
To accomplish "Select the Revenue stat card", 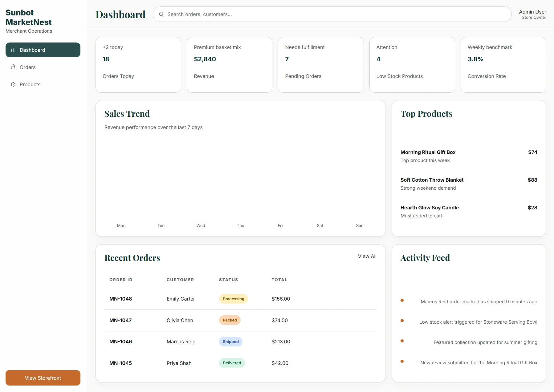I will tap(230, 65).
